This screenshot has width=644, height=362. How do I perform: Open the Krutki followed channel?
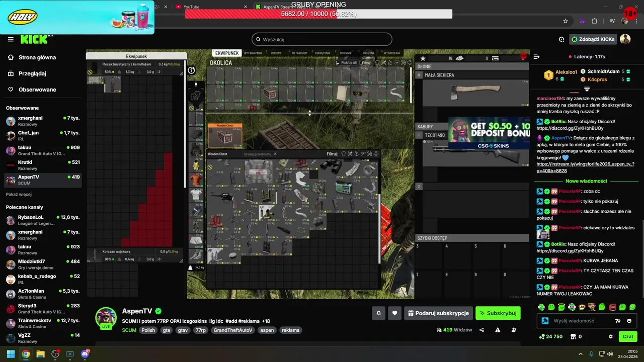click(x=43, y=165)
